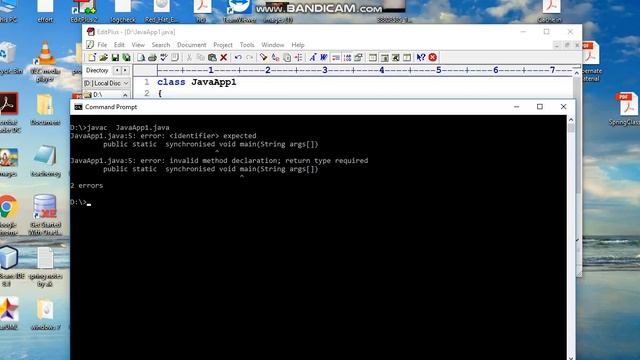Click the Command Prompt title bar icon

78,107
